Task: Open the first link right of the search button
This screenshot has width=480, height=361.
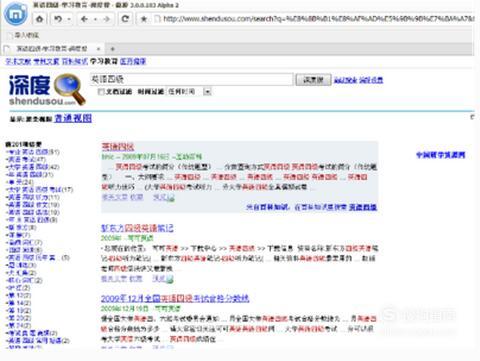Action: tap(345, 80)
